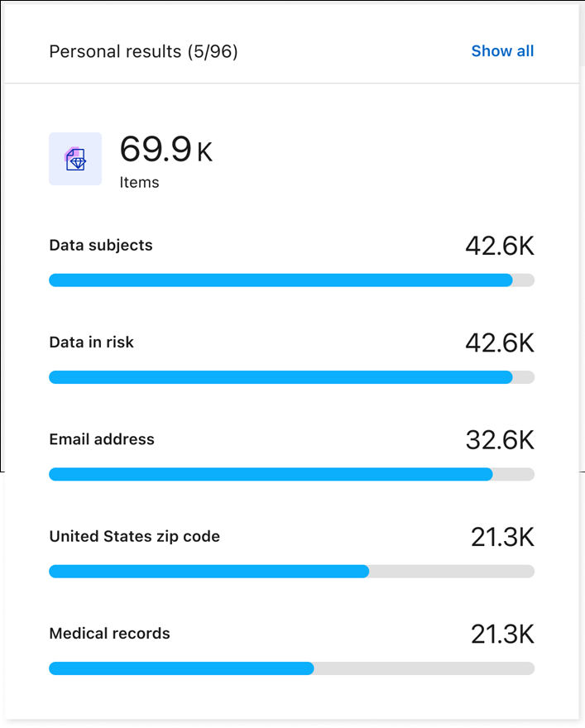
Task: Click the 42.6K value for Data subjects
Action: pyautogui.click(x=500, y=247)
